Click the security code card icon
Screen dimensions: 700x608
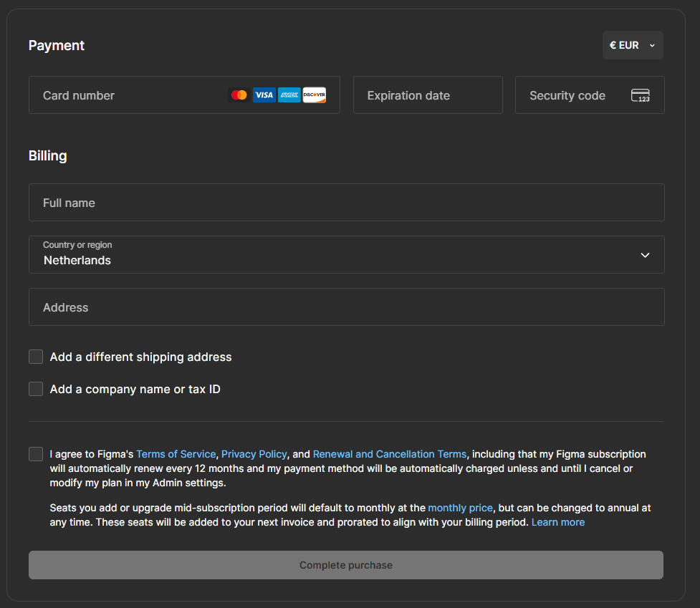641,95
